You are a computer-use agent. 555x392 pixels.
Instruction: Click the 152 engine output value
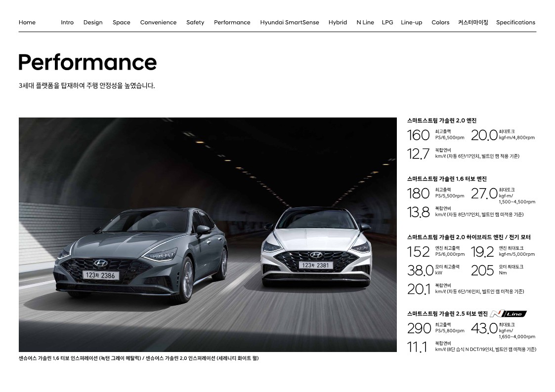[419, 252]
